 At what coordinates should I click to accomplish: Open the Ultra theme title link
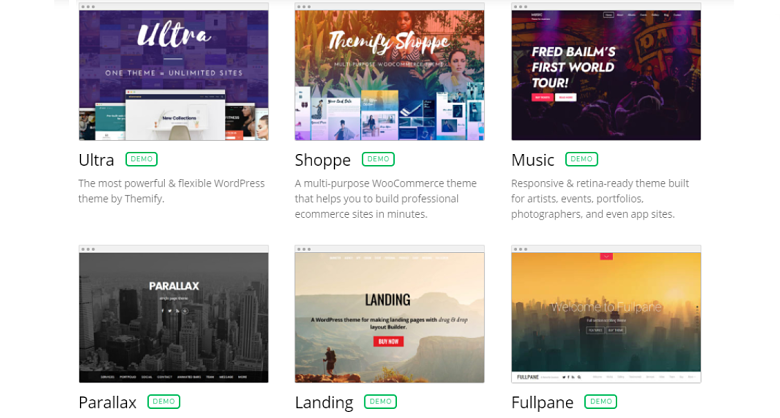pyautogui.click(x=97, y=160)
